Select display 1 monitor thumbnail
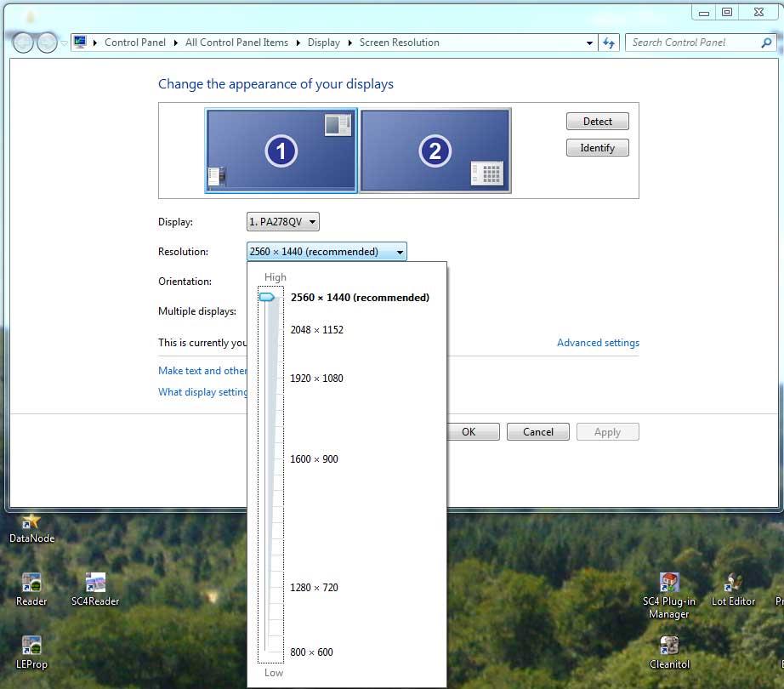 [x=281, y=151]
